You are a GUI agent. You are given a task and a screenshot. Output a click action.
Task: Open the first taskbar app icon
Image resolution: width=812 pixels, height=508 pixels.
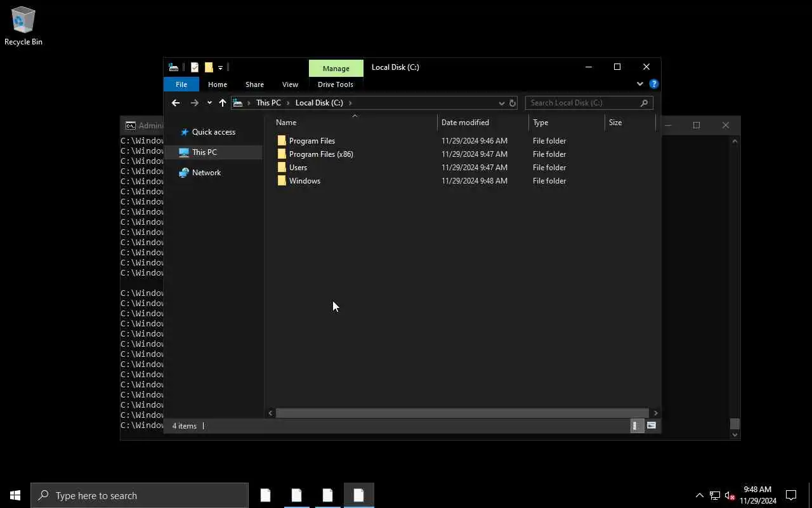click(265, 495)
